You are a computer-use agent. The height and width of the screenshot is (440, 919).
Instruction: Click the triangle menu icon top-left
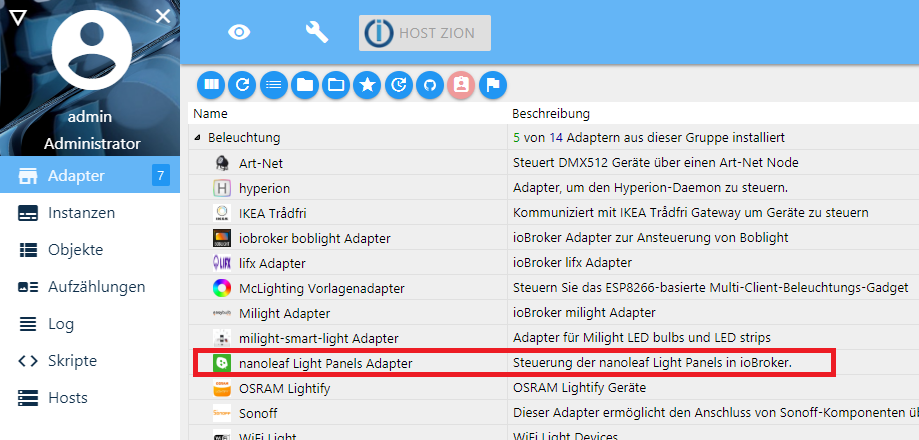coord(18,17)
